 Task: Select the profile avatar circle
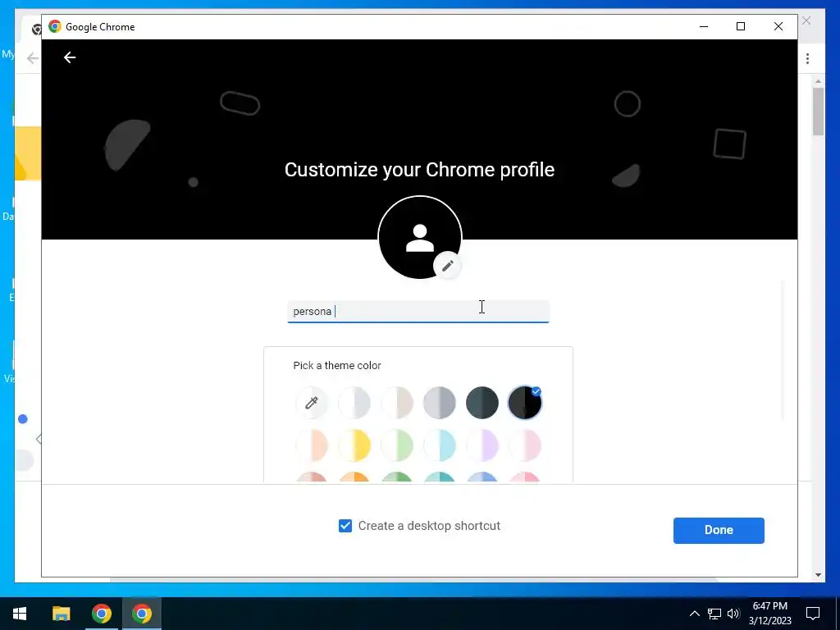[x=420, y=237]
